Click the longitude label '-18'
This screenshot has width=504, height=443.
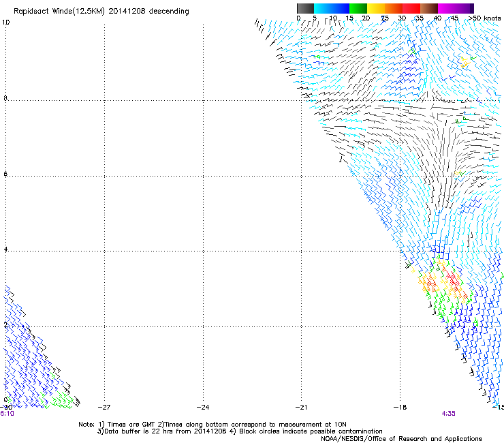(400, 407)
